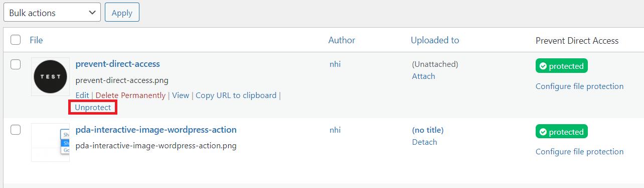Sort the list by Author column
Viewport: 644px width, 188px height.
coord(342,40)
